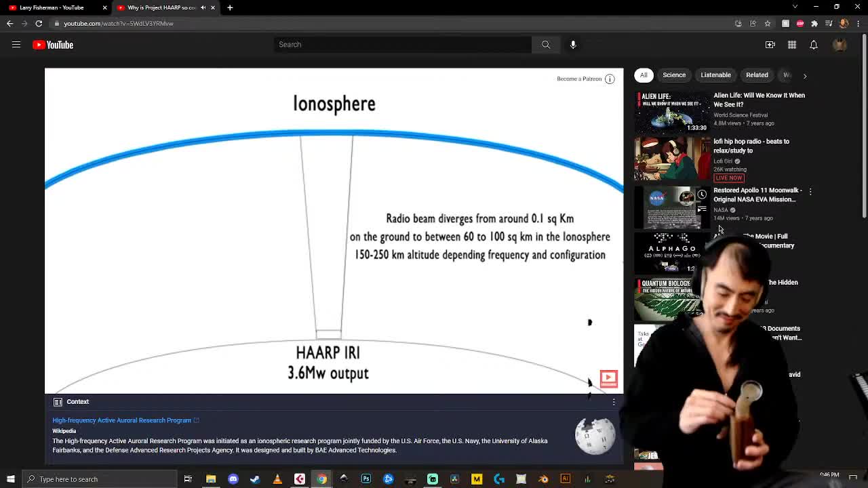Open the Chrome extensions puzzle icon
868x488 pixels.
click(814, 23)
